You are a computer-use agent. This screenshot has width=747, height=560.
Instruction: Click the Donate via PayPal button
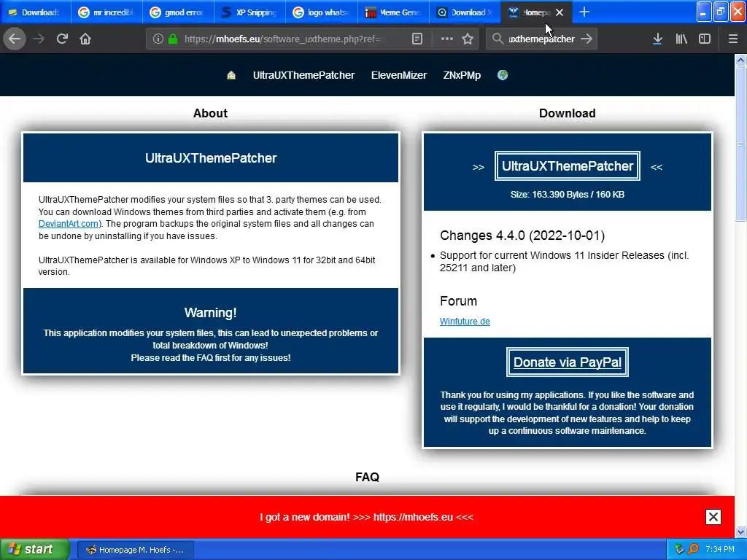pyautogui.click(x=568, y=362)
